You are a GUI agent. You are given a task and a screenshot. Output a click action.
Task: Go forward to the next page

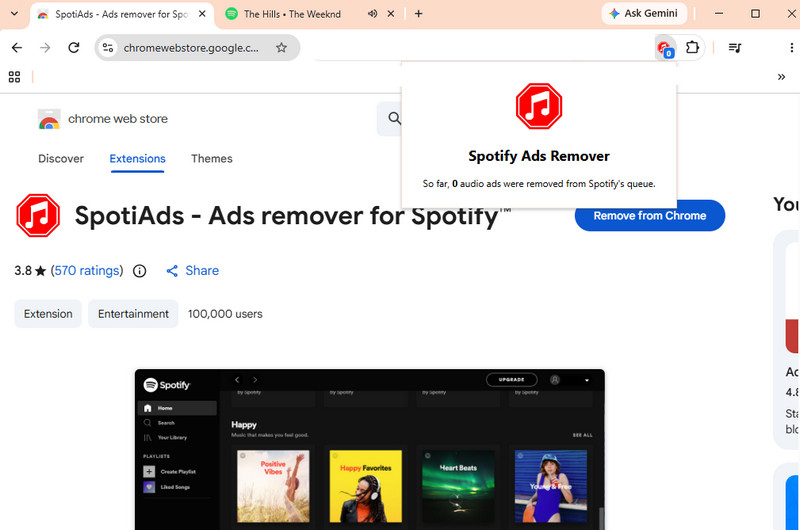click(45, 48)
